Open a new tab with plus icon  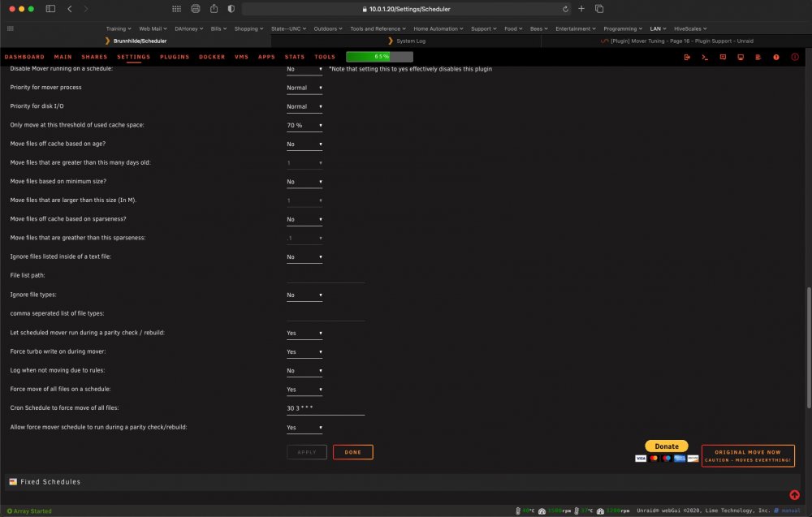coord(581,9)
